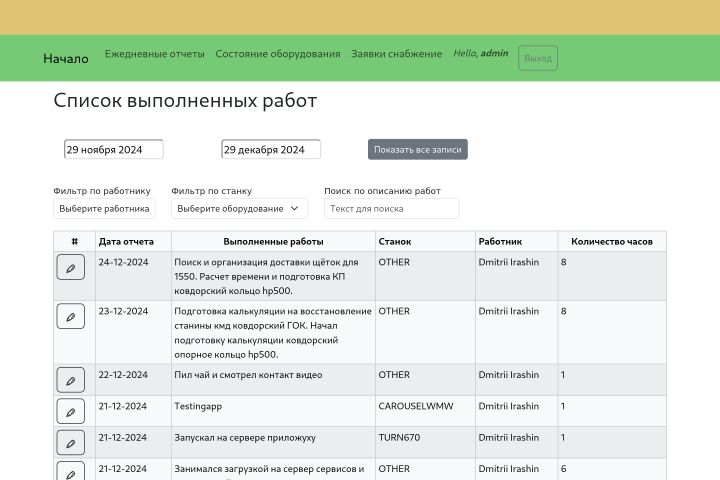Edit the Testingapp record
Screen dimensions: 720x480
[x=70, y=411]
